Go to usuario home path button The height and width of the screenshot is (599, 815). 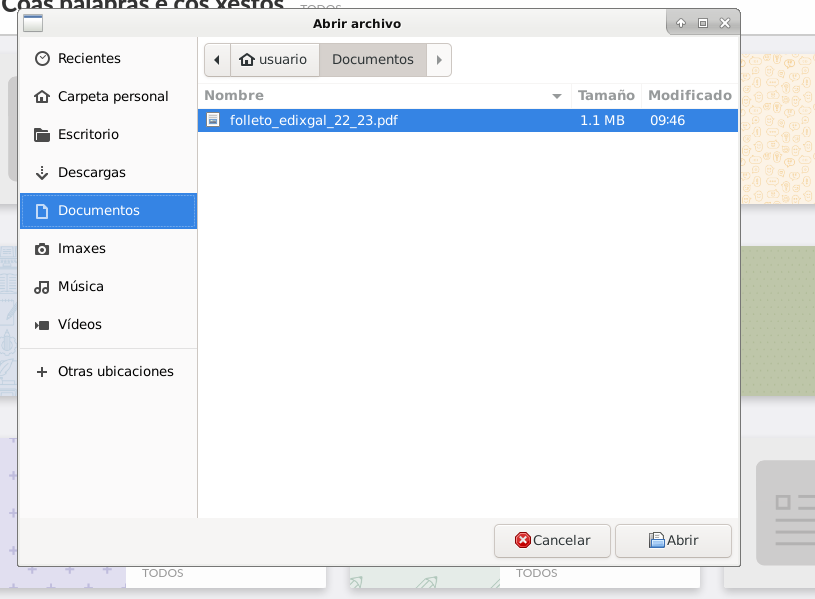(274, 60)
